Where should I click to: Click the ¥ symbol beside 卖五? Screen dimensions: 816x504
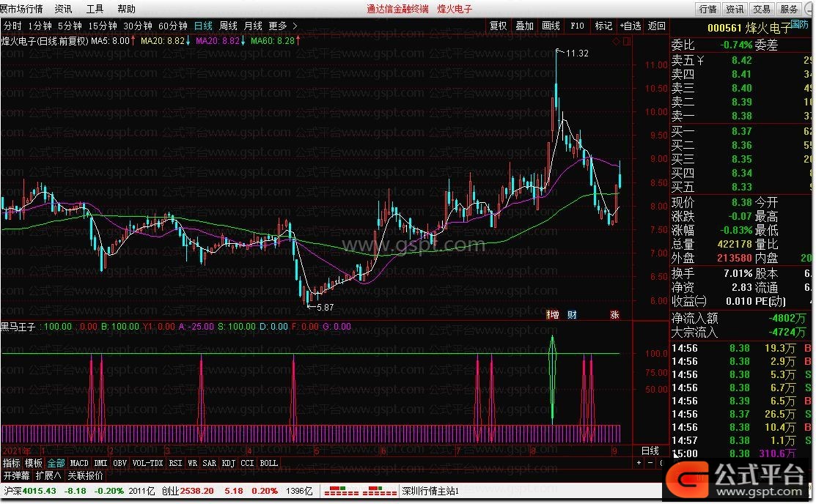[700, 60]
